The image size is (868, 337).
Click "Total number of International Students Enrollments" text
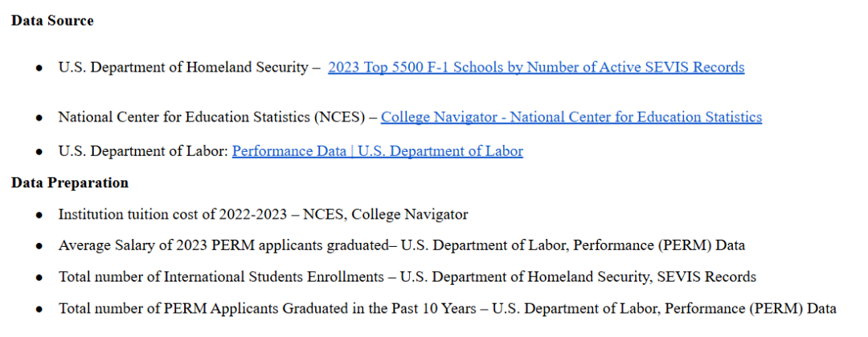[221, 277]
